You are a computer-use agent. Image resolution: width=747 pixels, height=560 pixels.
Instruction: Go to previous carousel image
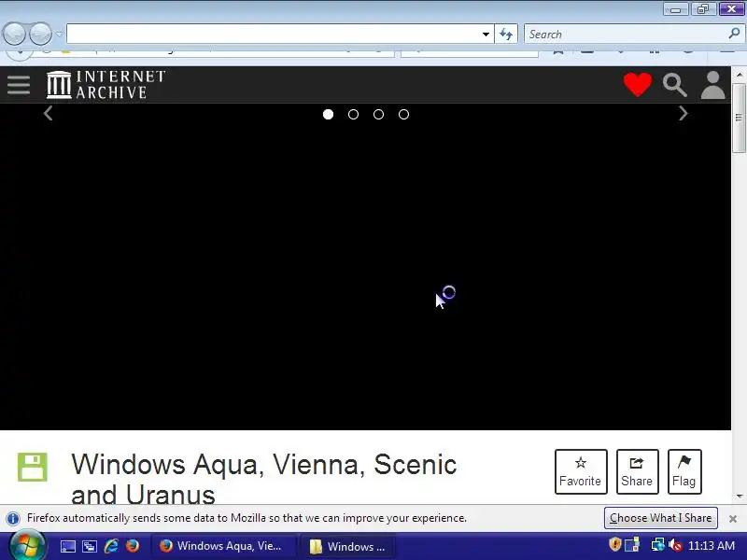click(49, 113)
